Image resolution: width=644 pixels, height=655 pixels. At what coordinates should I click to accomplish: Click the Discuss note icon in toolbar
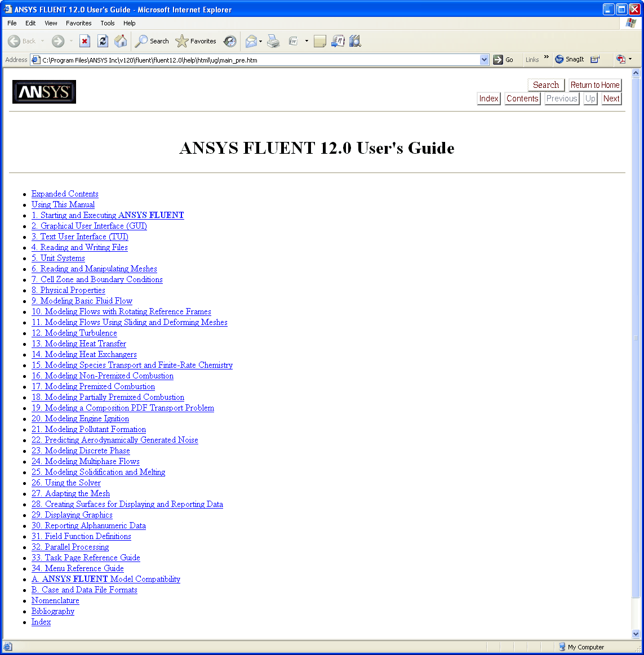point(319,41)
